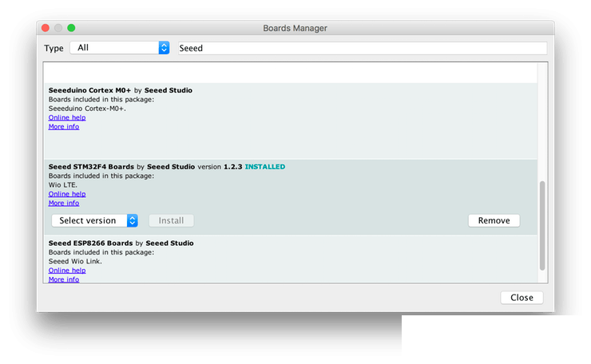
Task: Select the Seeeduino Cortex M0+ package title
Action: pos(89,90)
